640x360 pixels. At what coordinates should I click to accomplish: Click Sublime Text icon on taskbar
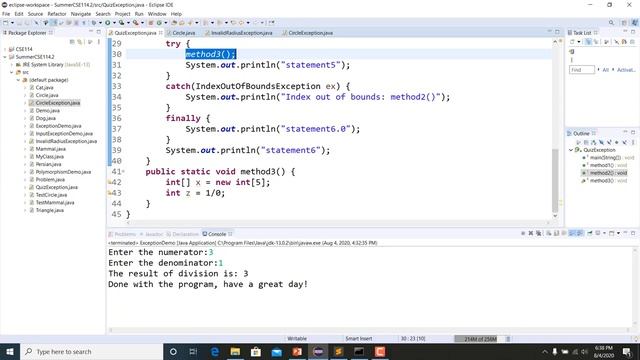click(x=338, y=351)
